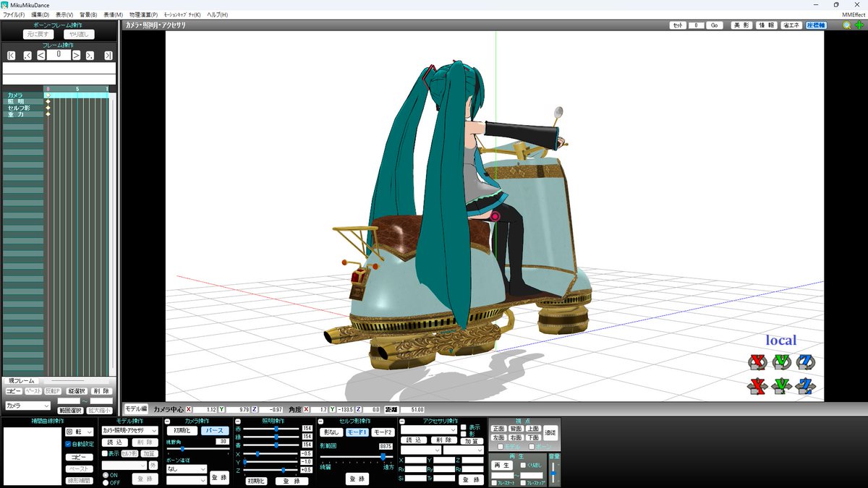Click the 初期化 button in camera panel
This screenshot has width=868, height=488.
[182, 431]
